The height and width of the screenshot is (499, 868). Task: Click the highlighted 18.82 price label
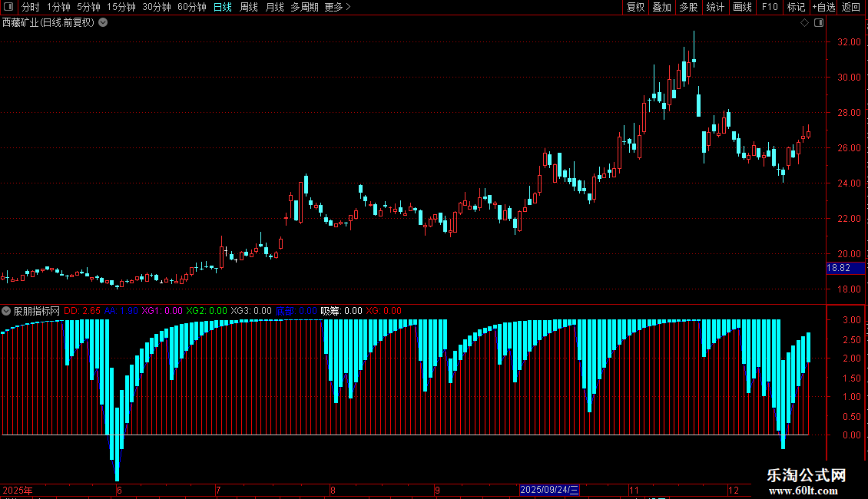click(x=845, y=269)
